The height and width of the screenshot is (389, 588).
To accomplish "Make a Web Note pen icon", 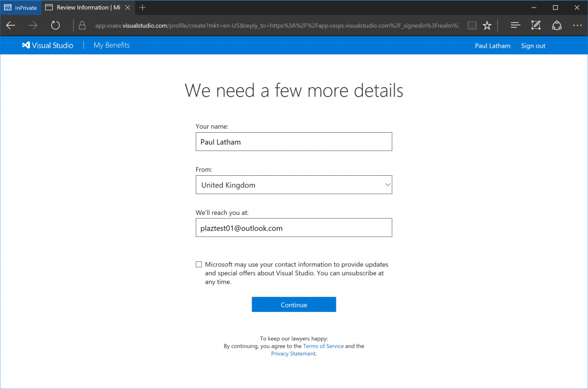I will pos(536,25).
